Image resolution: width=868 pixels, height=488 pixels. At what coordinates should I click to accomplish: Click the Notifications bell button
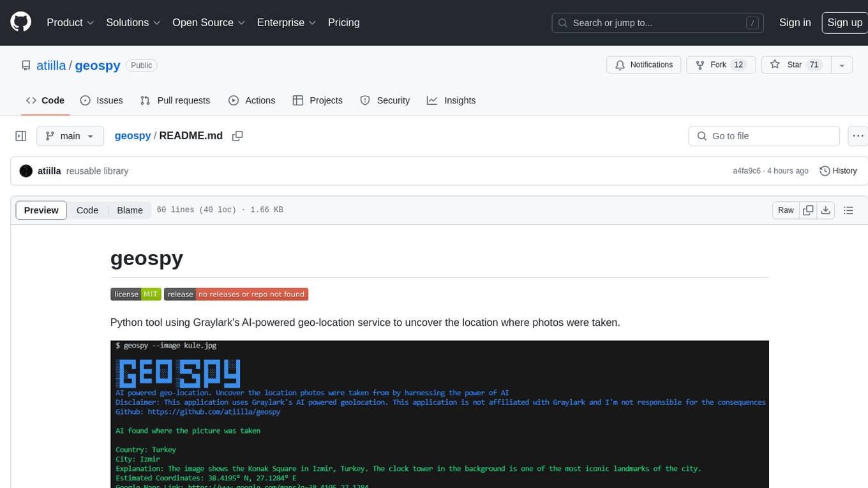(x=644, y=65)
